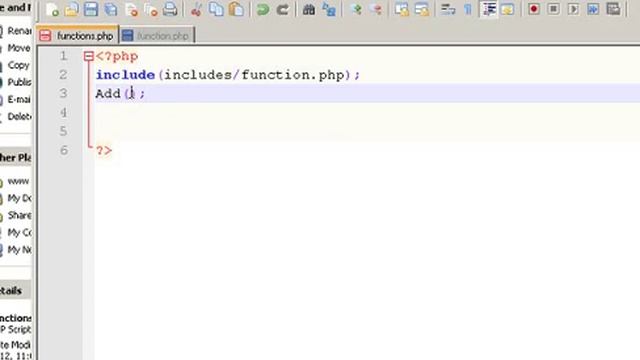
Task: Toggle synchronized vertical scrolling icon
Action: [402, 9]
